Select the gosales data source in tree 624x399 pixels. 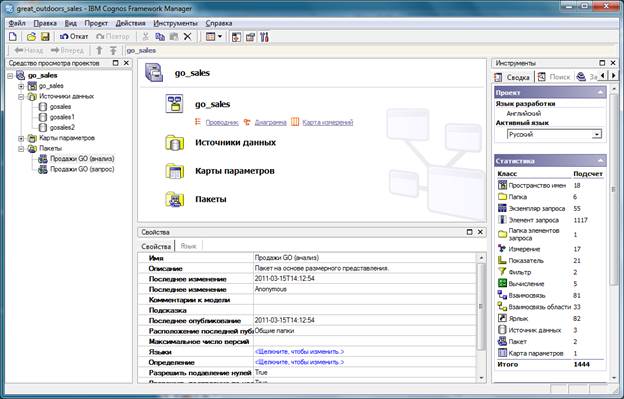click(60, 107)
